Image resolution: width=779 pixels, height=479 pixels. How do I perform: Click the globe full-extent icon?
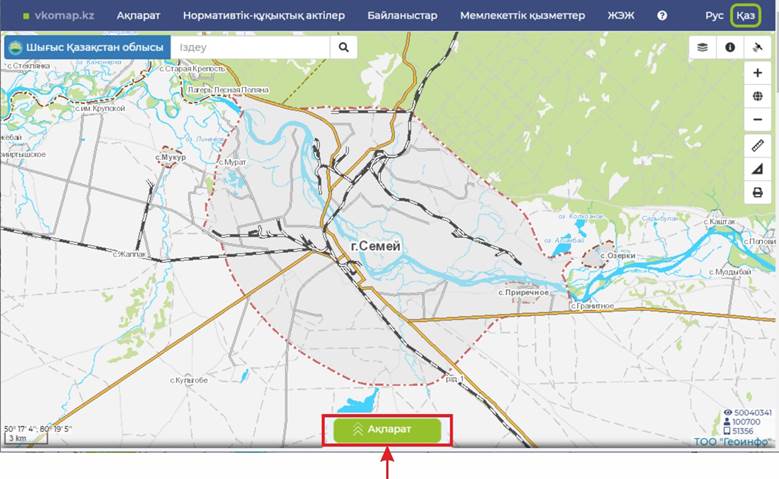[x=757, y=97]
